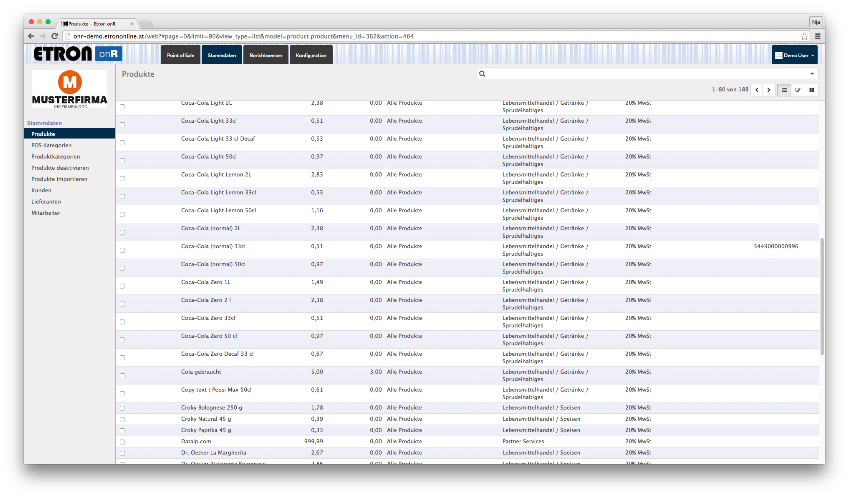The height and width of the screenshot is (498, 849).
Task: Go to previous page of products
Action: pyautogui.click(x=756, y=90)
